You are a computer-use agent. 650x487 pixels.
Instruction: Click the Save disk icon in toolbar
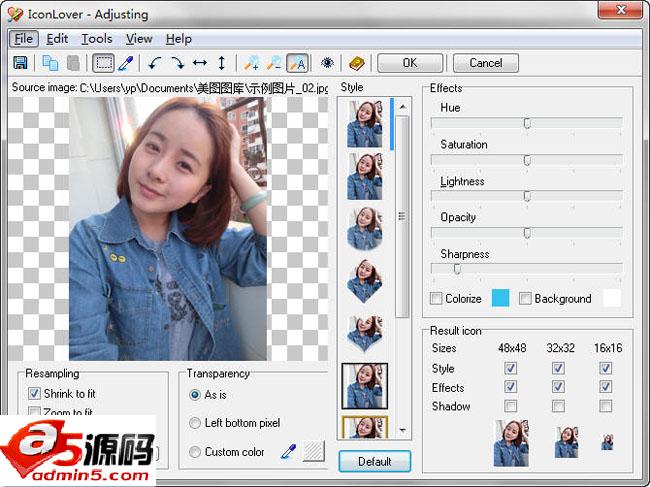[20, 63]
